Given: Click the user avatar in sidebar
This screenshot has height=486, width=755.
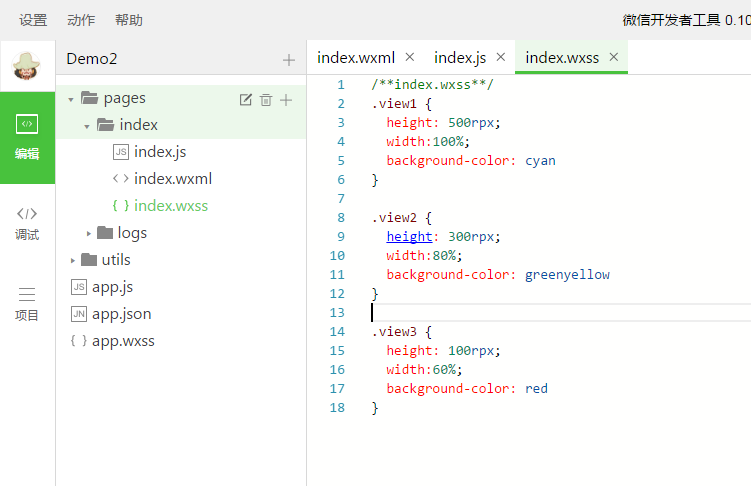Looking at the screenshot, I should pos(27,65).
